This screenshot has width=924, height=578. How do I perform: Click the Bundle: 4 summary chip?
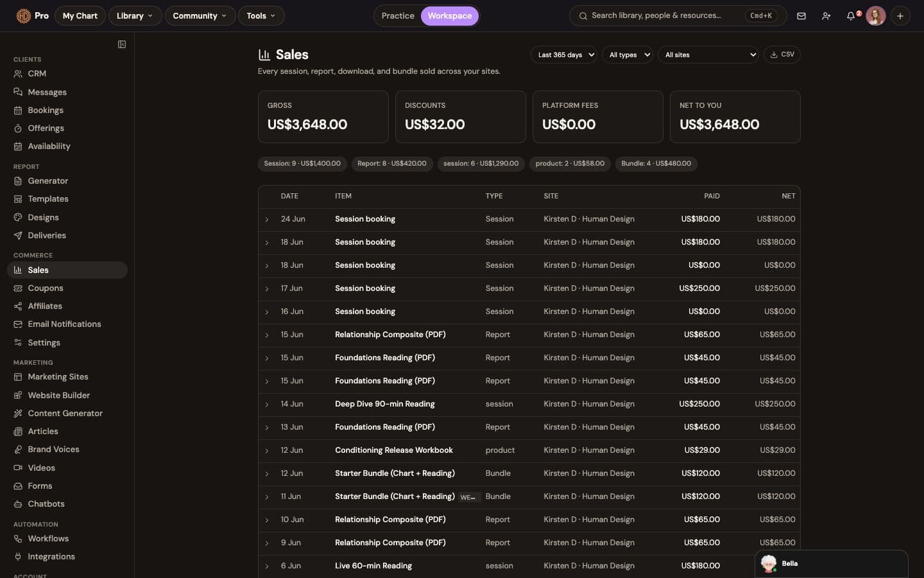click(656, 164)
